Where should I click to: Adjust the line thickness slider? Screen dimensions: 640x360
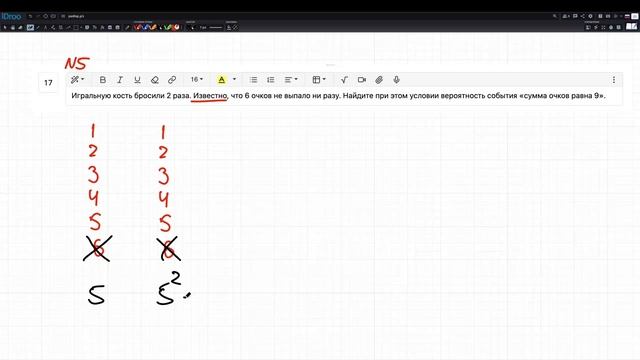tap(216, 27)
